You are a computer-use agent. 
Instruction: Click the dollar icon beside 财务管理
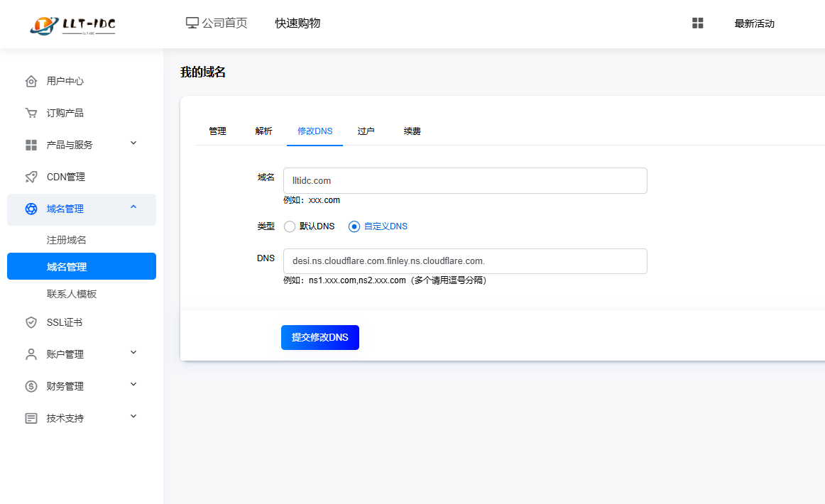click(31, 386)
